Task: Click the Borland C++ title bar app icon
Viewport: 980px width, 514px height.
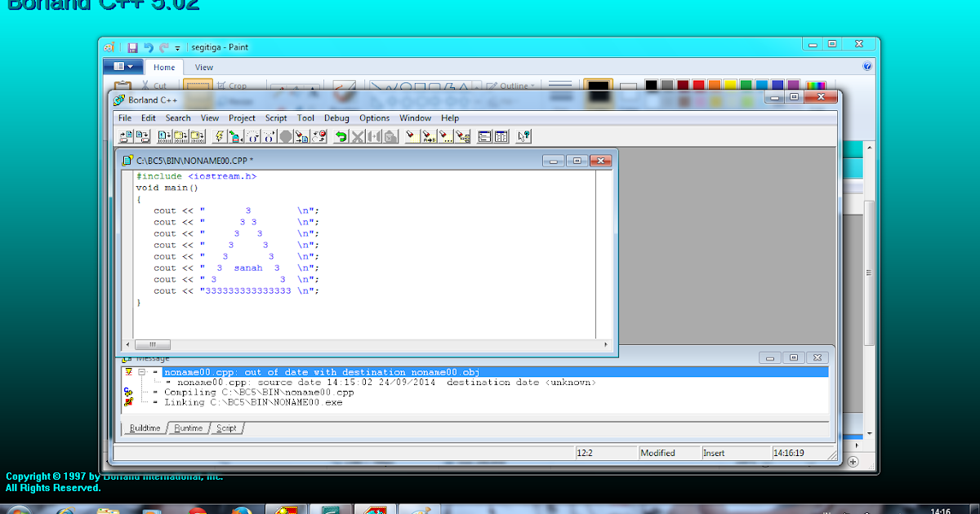Action: pyautogui.click(x=119, y=100)
